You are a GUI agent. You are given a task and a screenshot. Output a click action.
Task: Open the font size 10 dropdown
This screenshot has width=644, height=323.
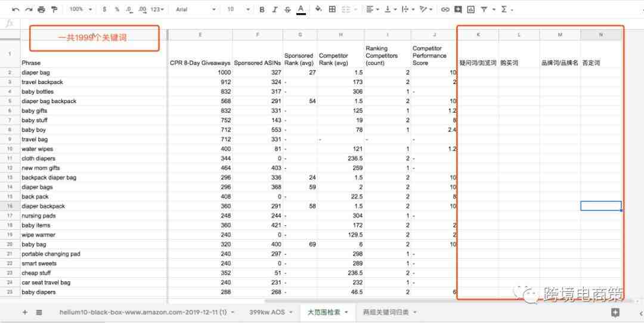(238, 10)
